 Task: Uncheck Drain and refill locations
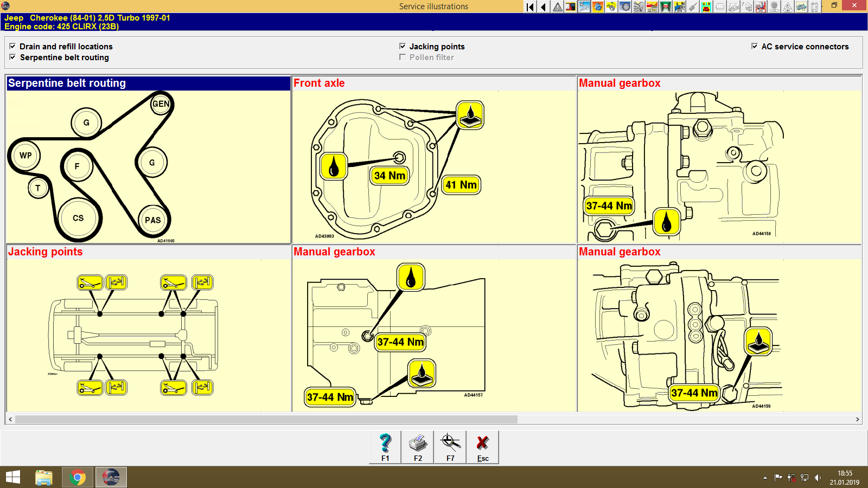click(x=12, y=46)
